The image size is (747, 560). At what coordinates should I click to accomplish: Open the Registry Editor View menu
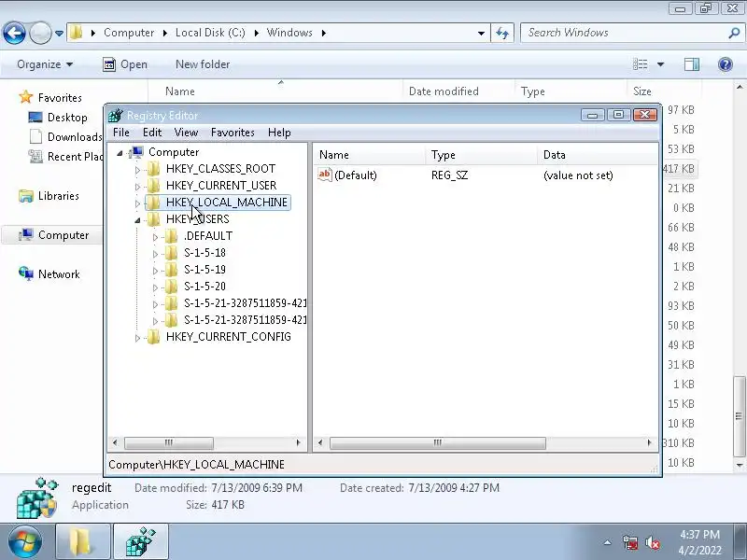tap(186, 133)
